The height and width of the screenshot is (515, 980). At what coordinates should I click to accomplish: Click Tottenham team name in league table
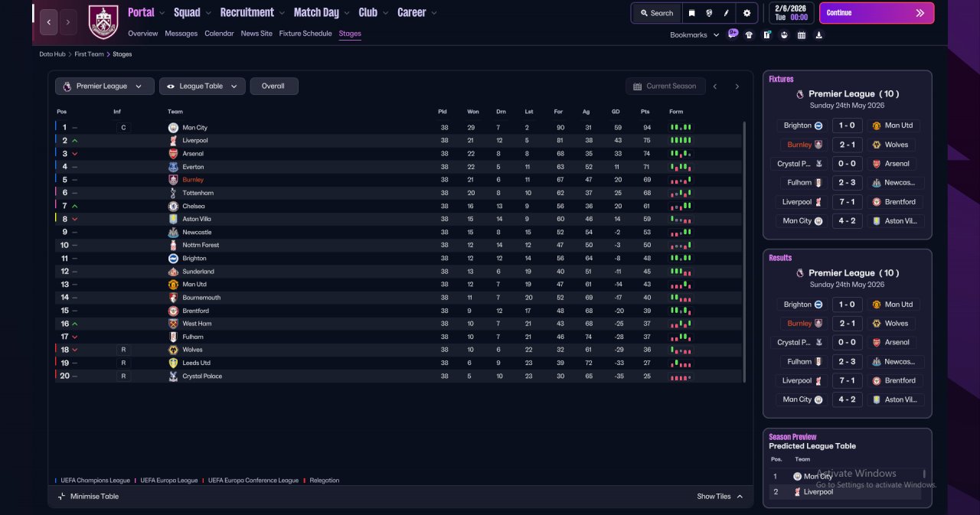click(x=198, y=193)
